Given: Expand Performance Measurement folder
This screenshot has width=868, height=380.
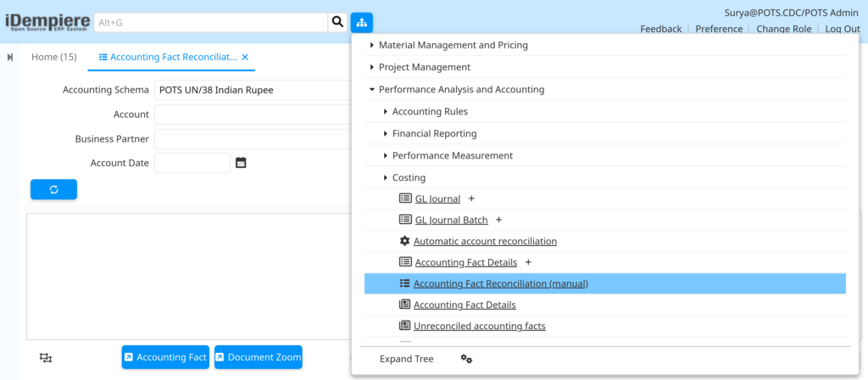Looking at the screenshot, I should (386, 156).
